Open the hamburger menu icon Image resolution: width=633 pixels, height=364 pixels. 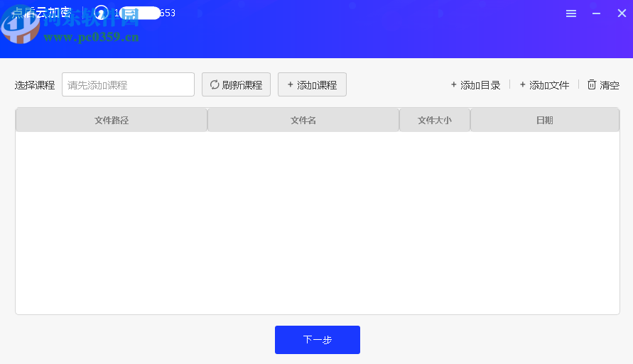pos(570,13)
